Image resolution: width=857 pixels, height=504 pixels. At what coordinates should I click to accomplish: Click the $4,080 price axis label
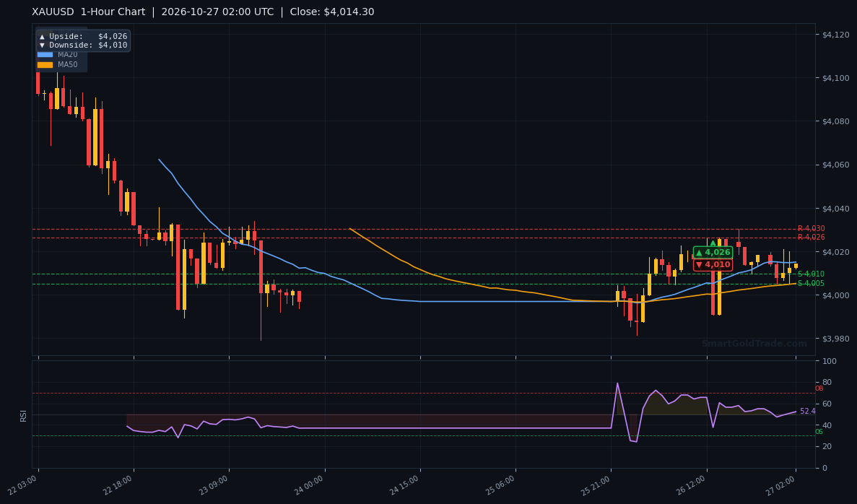[x=835, y=121]
